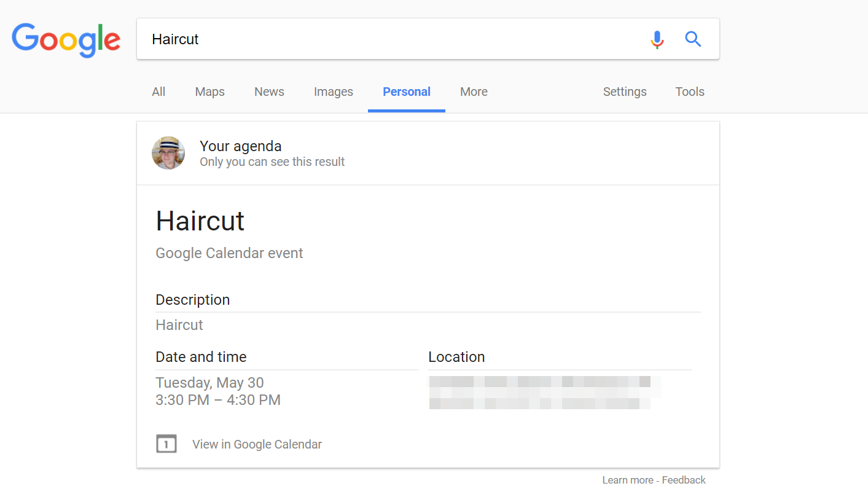Viewport: 868px width, 494px height.
Task: Click the calendar icon beside View in Google Calendar
Action: (166, 444)
